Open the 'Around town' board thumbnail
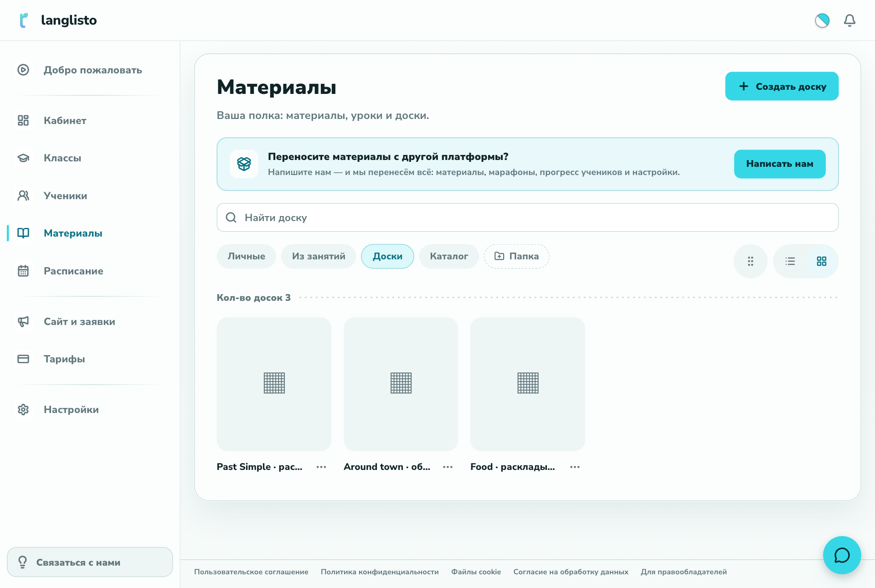This screenshot has width=875, height=588. [x=401, y=384]
